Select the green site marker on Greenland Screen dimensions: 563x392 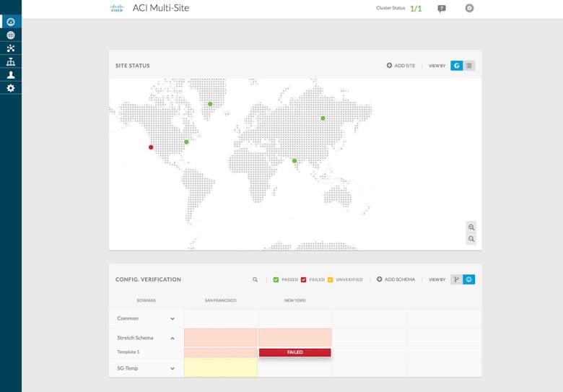tap(210, 104)
